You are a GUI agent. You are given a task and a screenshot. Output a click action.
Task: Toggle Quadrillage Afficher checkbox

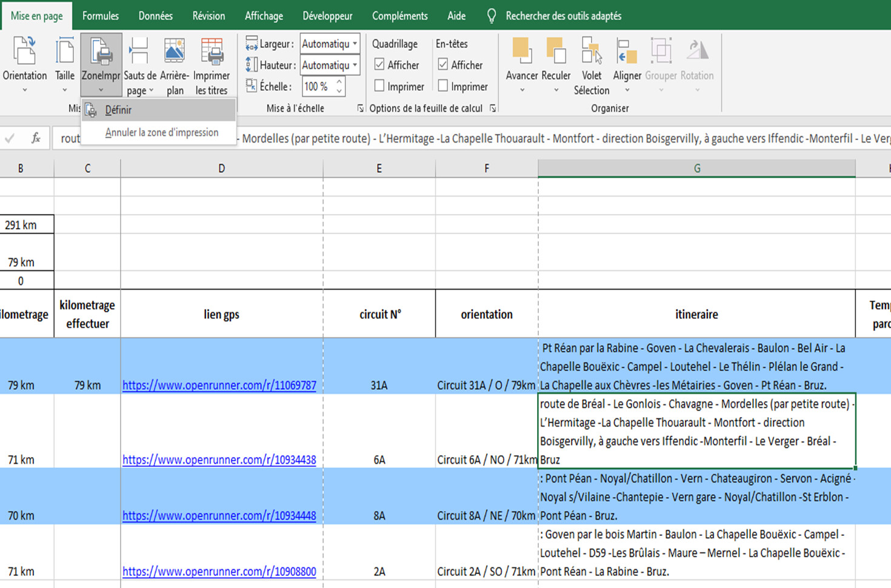tap(379, 64)
